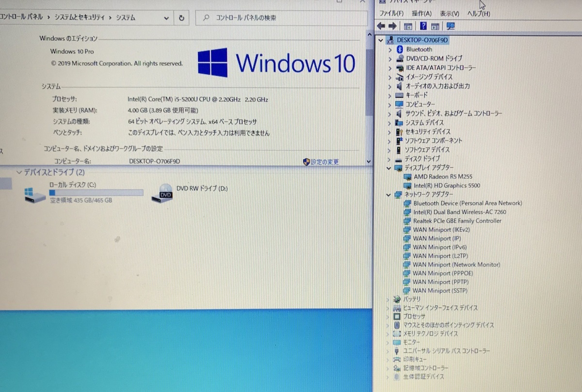582x392 pixels.
Task: Open the ヘルプ(H) menu
Action: pos(479,14)
